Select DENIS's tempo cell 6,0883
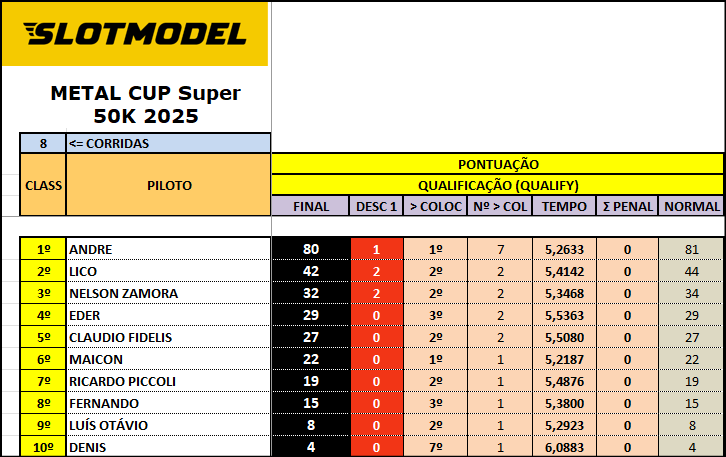Viewport: 726px width, 457px height. coord(564,447)
